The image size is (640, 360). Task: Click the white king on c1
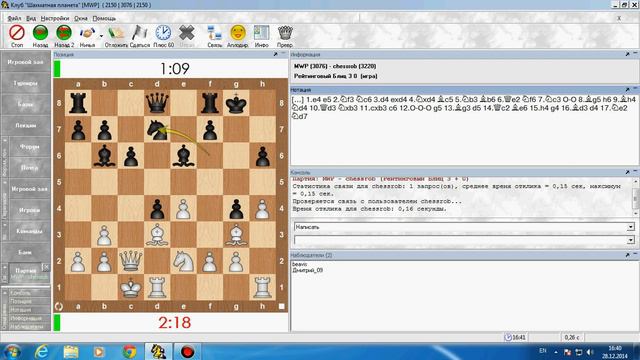(x=131, y=287)
